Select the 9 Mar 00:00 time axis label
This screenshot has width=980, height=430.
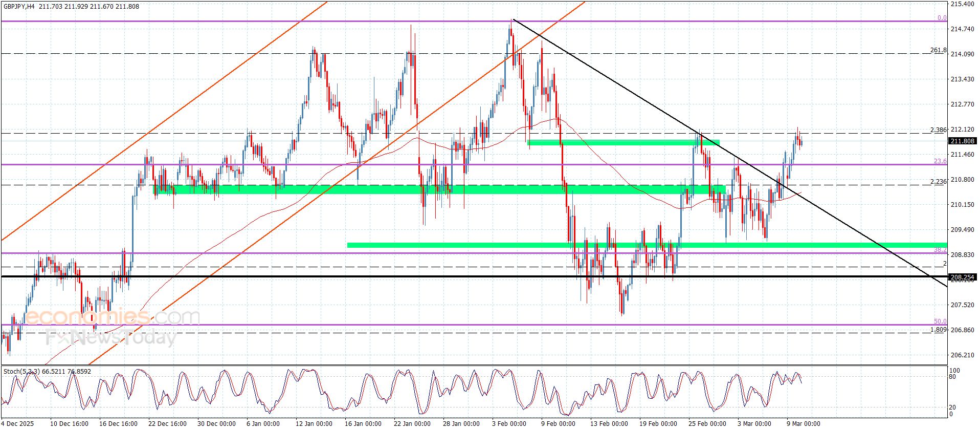(803, 424)
